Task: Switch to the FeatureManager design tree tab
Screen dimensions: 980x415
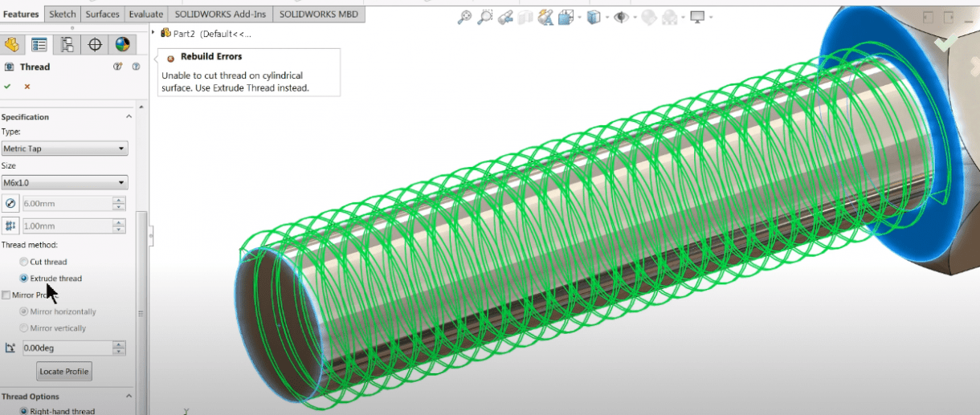Action: (11, 44)
